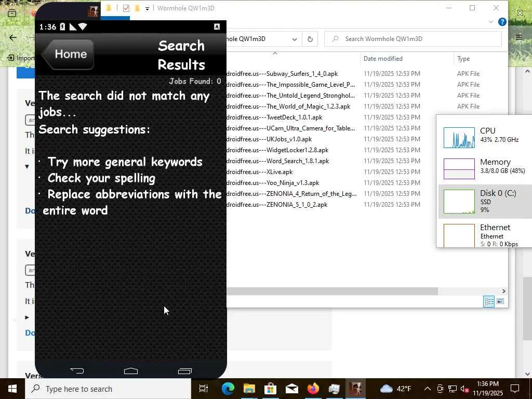This screenshot has width=532, height=399.
Task: Click the muted volume tray icon
Action: 464,389
